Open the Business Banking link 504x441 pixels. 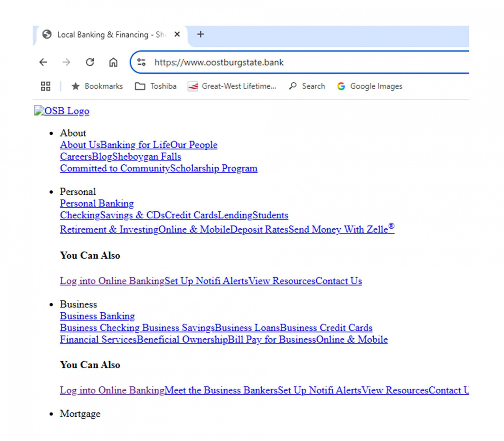tap(97, 316)
